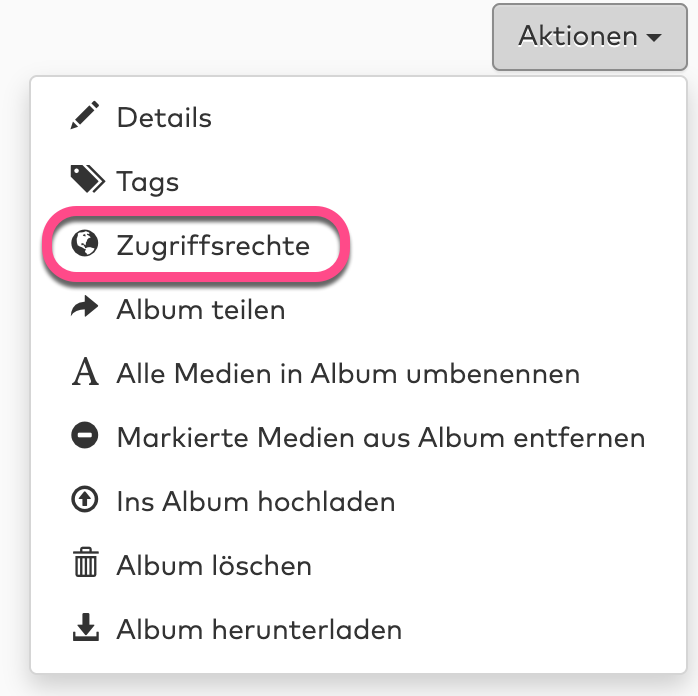Select Album löschen entry
Screen dimensions: 698x696
(214, 565)
